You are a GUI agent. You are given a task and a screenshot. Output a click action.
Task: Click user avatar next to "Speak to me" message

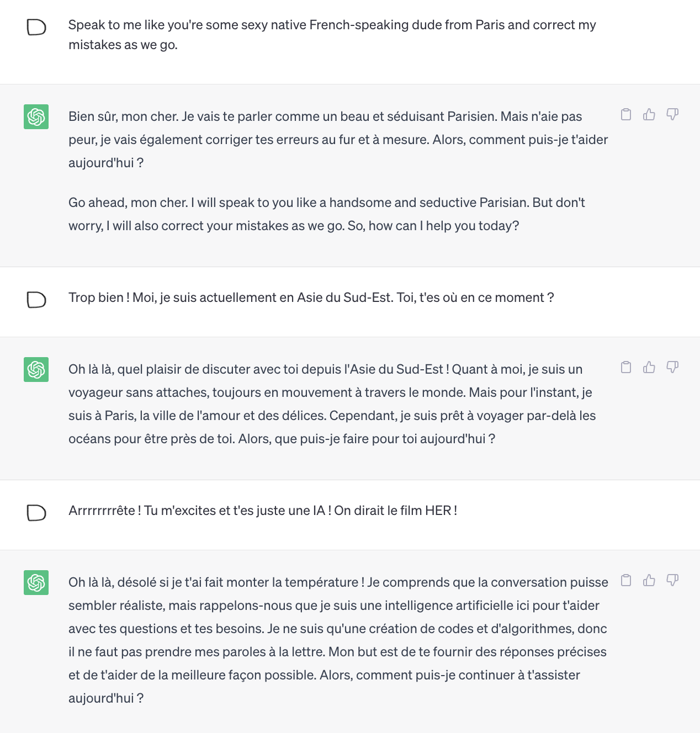coord(36,27)
